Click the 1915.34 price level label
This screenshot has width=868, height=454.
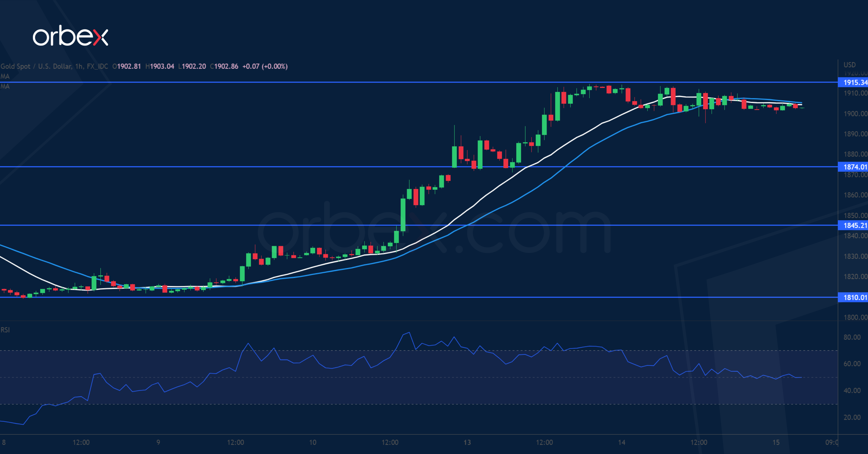click(855, 82)
